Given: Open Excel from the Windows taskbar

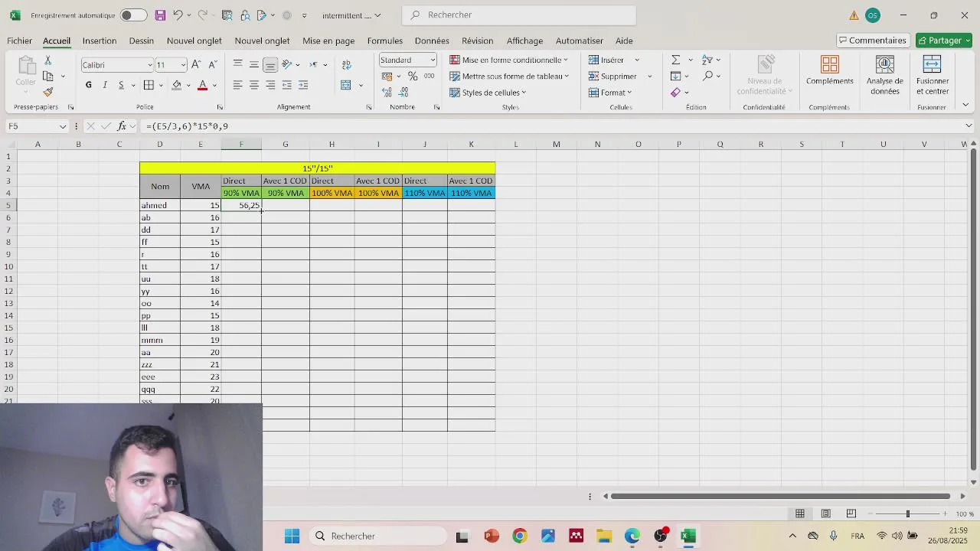Looking at the screenshot, I should tap(688, 536).
